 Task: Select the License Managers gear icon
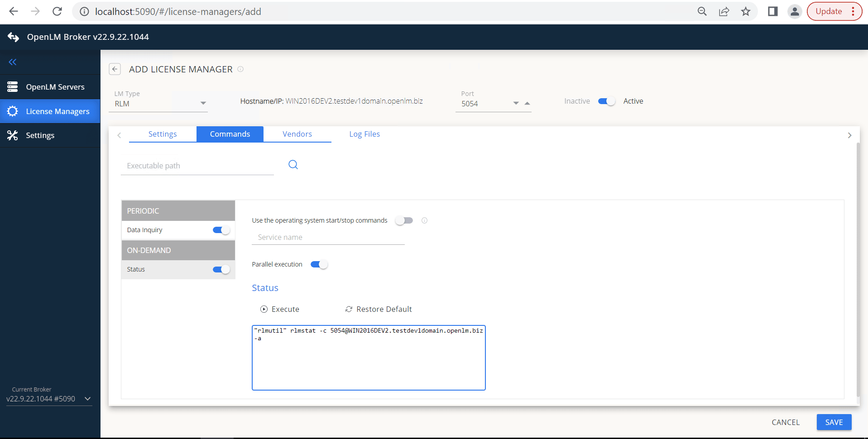point(13,111)
